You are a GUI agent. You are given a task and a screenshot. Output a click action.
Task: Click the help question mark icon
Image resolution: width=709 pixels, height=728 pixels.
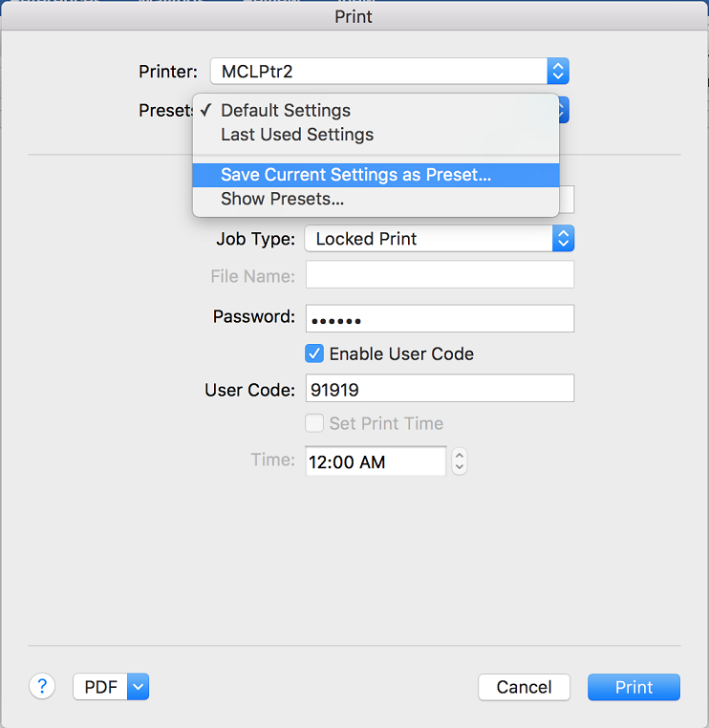coord(42,686)
